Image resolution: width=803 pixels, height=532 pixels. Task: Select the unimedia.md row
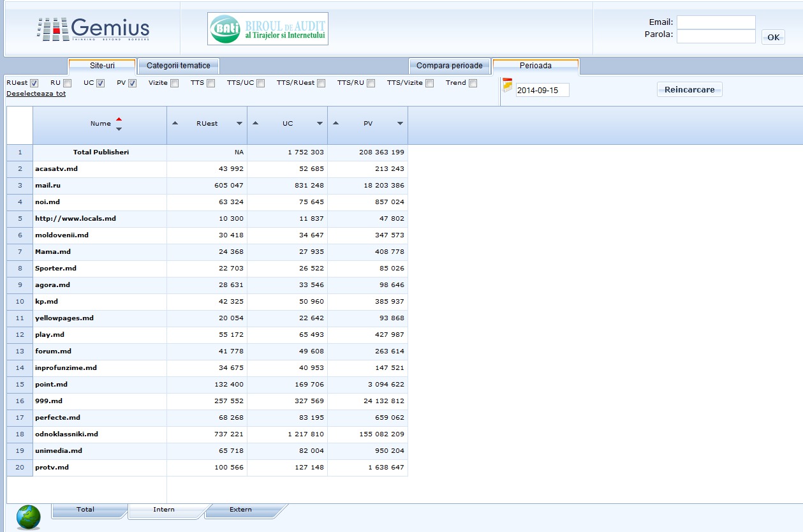click(207, 451)
